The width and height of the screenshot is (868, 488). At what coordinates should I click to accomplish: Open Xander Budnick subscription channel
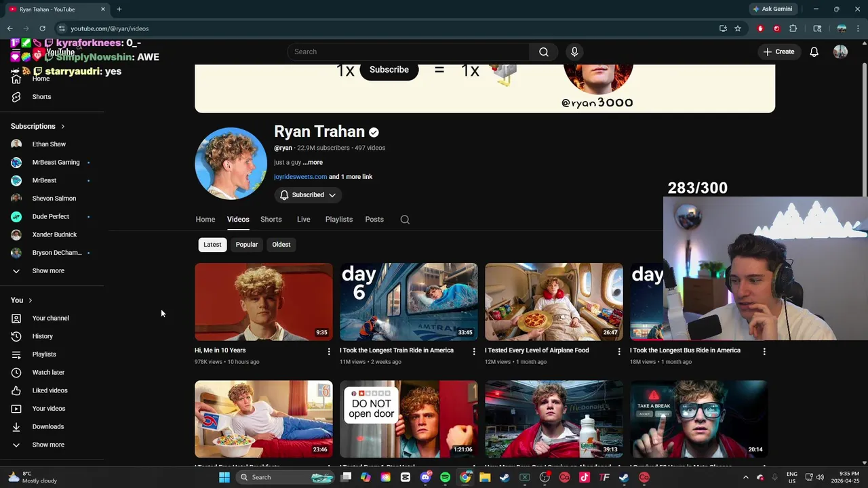pos(53,235)
